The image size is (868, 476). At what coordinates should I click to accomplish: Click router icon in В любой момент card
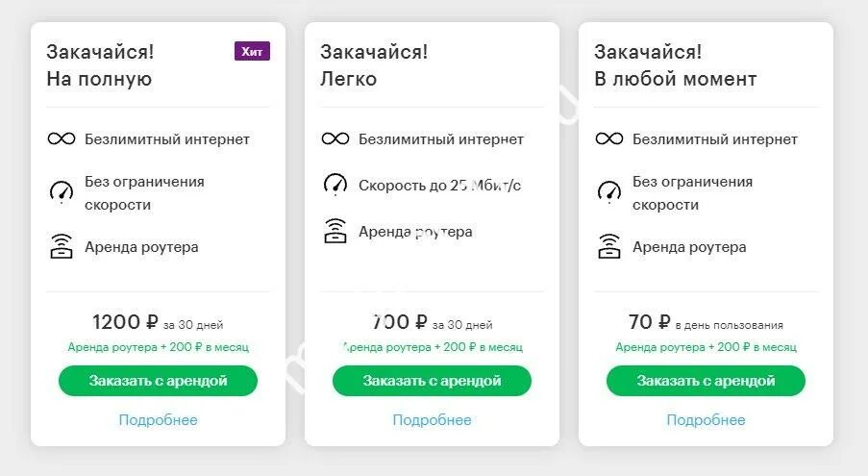pyautogui.click(x=609, y=247)
